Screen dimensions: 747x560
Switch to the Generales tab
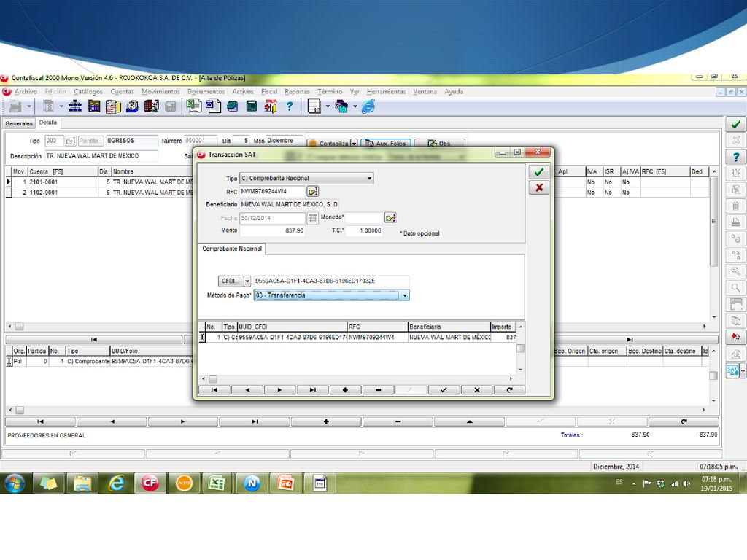pos(19,123)
